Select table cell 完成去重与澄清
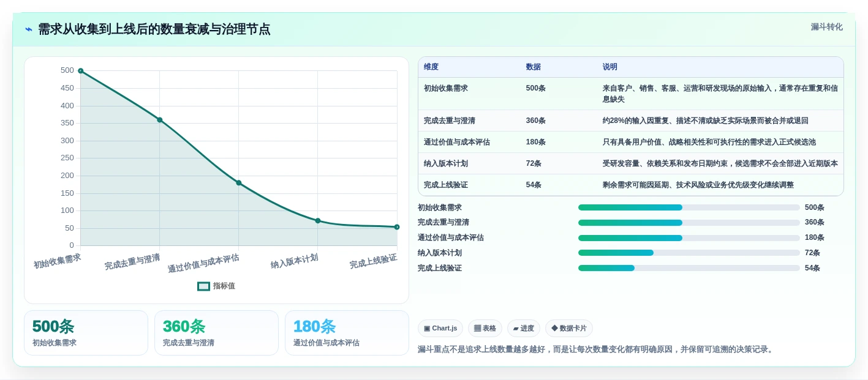 click(x=450, y=121)
